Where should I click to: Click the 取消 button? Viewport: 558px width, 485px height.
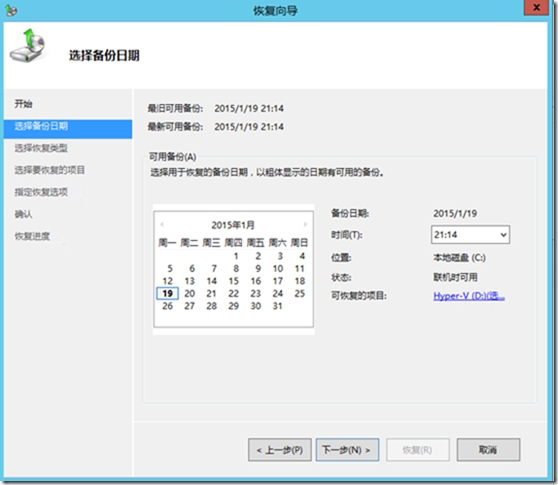point(488,450)
